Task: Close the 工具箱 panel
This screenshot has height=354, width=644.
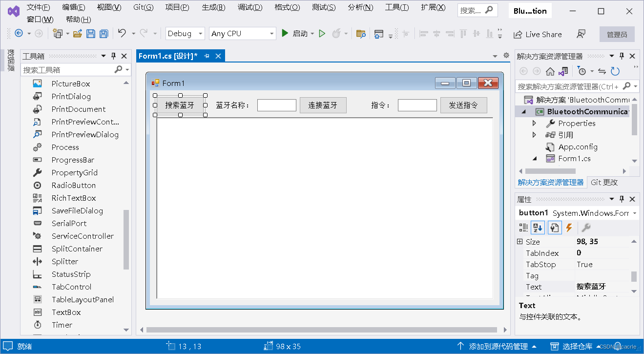Action: [x=124, y=56]
